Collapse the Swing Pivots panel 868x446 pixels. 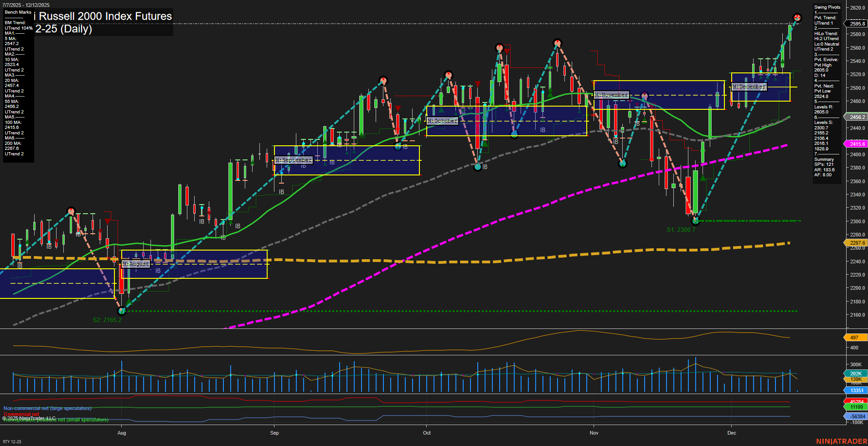(826, 7)
